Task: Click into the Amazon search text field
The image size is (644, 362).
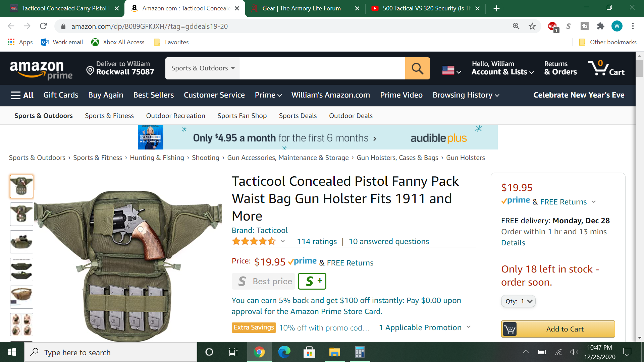Action: pyautogui.click(x=322, y=68)
